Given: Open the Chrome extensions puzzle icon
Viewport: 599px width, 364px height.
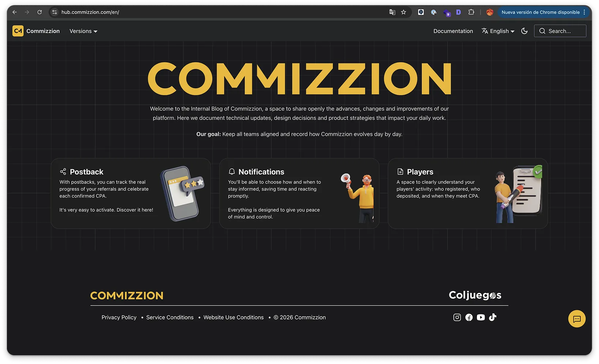Looking at the screenshot, I should point(471,12).
